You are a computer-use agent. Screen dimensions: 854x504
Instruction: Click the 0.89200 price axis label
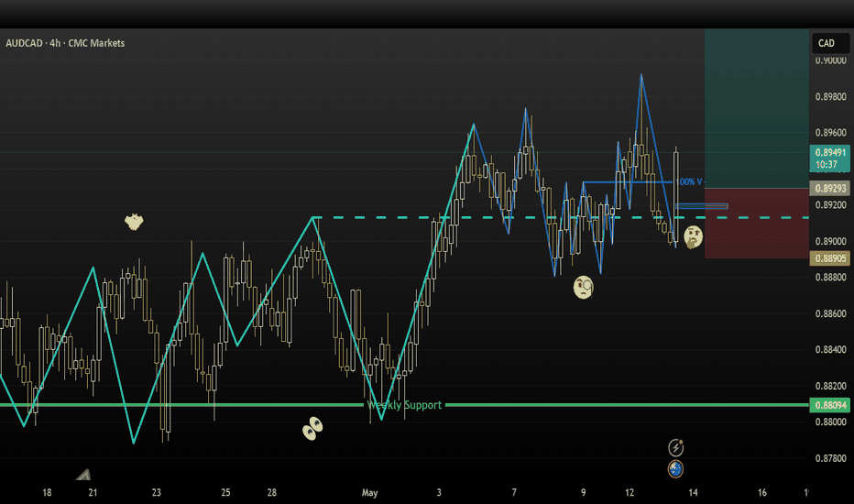pyautogui.click(x=830, y=205)
